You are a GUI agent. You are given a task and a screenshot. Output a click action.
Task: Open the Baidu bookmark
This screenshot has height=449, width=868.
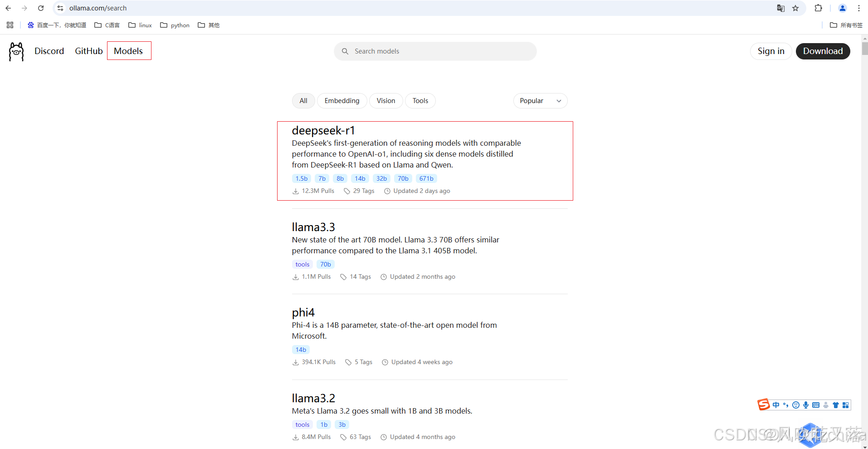pos(57,25)
